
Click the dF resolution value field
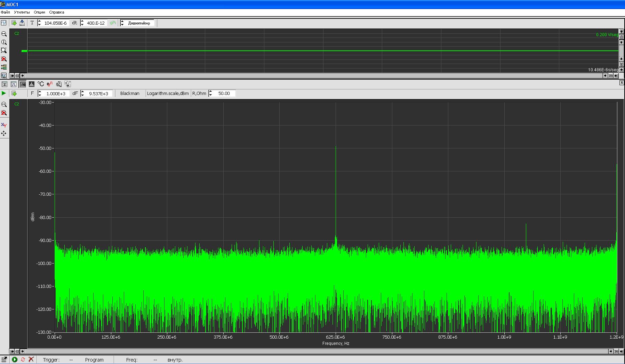(x=98, y=94)
